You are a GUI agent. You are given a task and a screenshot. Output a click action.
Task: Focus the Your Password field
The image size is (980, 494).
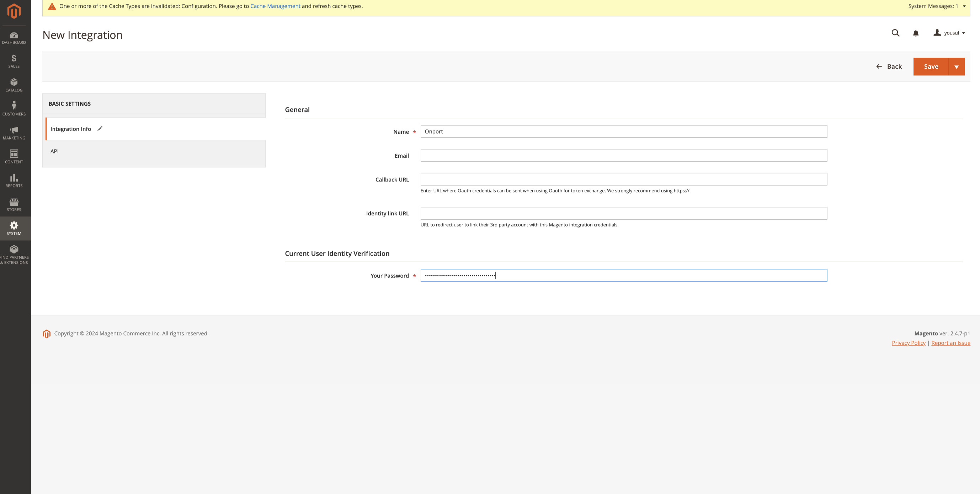point(624,275)
